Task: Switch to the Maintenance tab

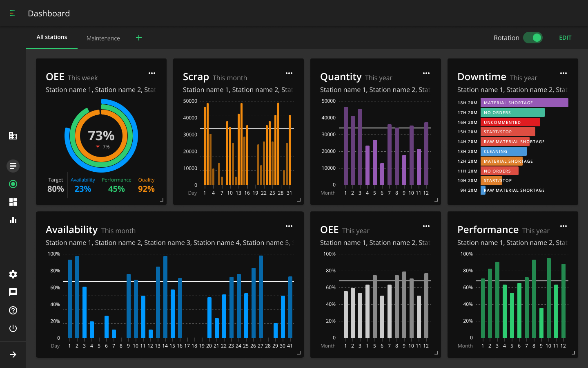Action: tap(103, 38)
